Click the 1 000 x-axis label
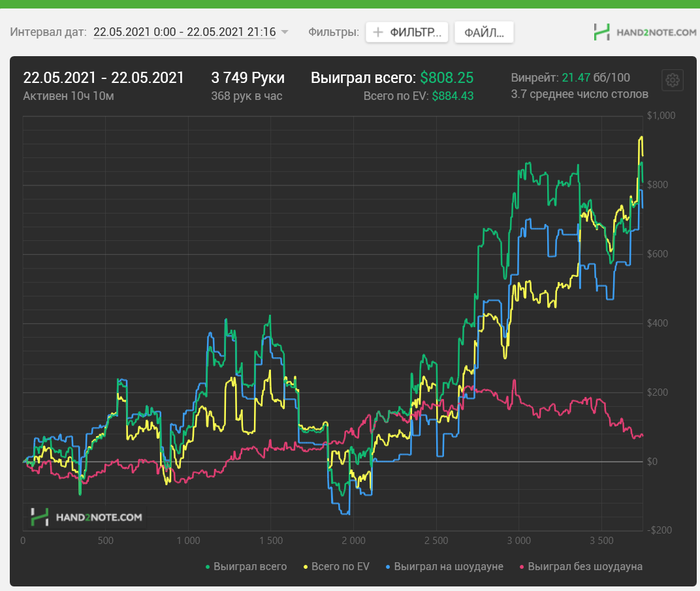The image size is (700, 591). [188, 541]
